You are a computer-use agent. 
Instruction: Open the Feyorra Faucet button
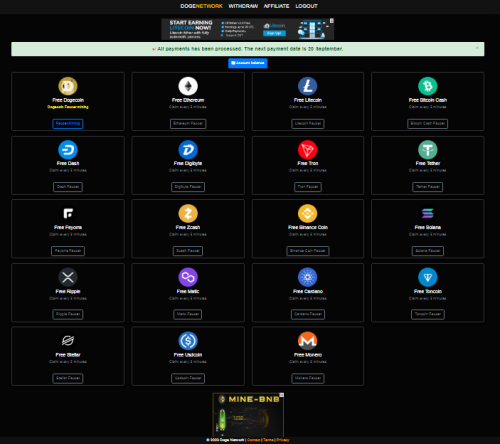click(68, 251)
